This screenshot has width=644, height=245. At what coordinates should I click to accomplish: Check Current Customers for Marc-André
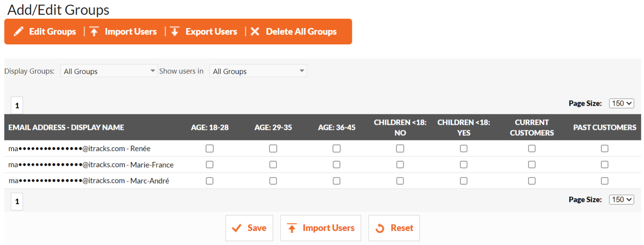pyautogui.click(x=532, y=181)
